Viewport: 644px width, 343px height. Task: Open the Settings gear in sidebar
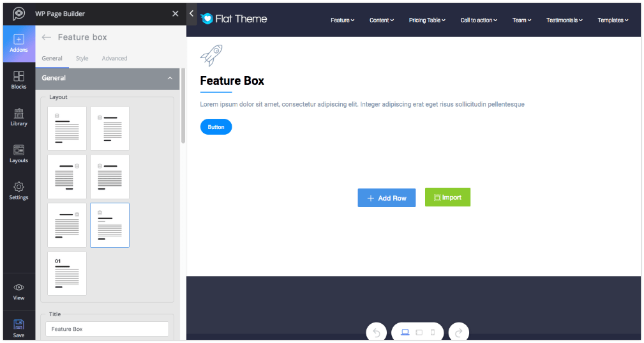(19, 191)
